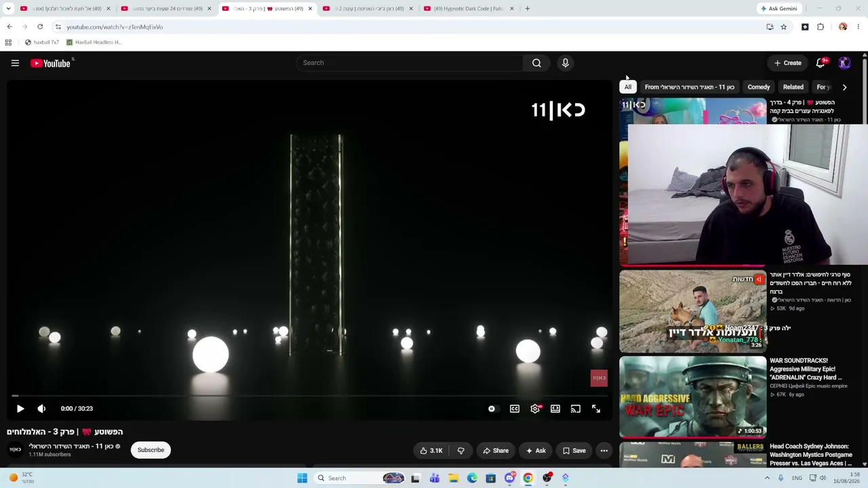Show more filter chips with right arrow
868x488 pixels.
(844, 87)
